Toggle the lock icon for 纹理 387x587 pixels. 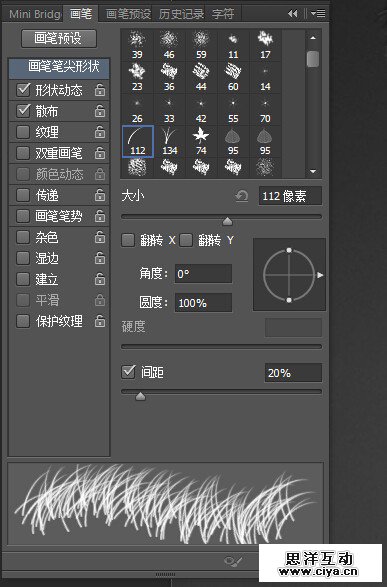[x=100, y=132]
